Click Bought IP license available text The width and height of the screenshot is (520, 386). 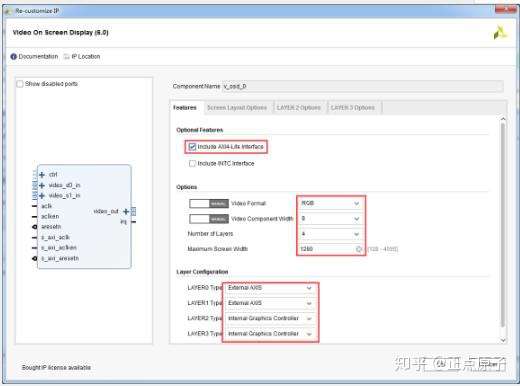(56, 367)
